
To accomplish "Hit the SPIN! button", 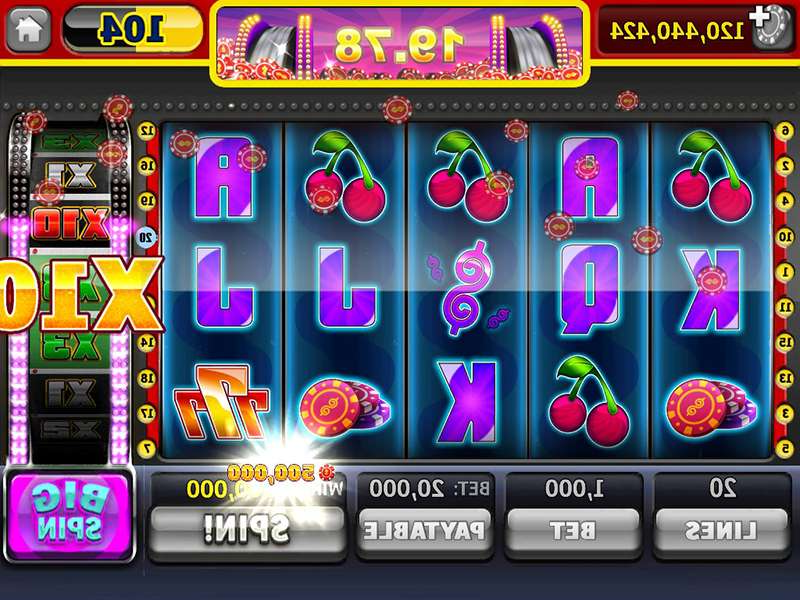I will tap(248, 529).
